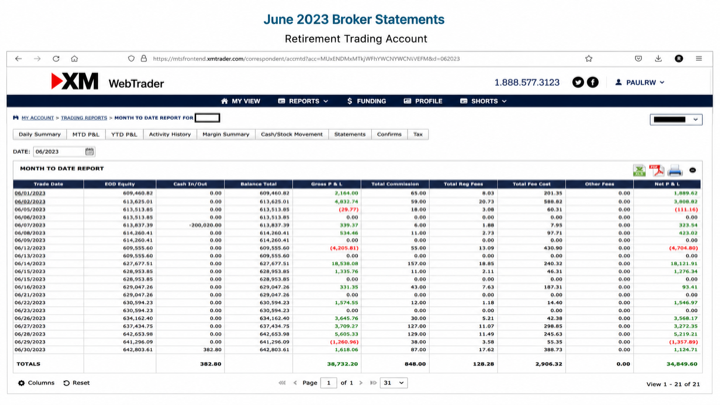
Task: Sort by EOD Equity column header
Action: pos(120,184)
